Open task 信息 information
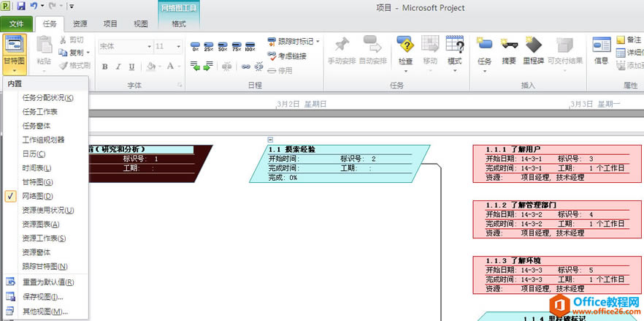This screenshot has width=644, height=321. point(602,45)
